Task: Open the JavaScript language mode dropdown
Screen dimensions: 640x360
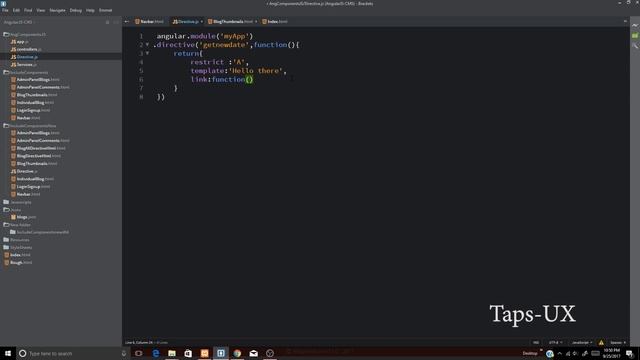Action: click(582, 342)
